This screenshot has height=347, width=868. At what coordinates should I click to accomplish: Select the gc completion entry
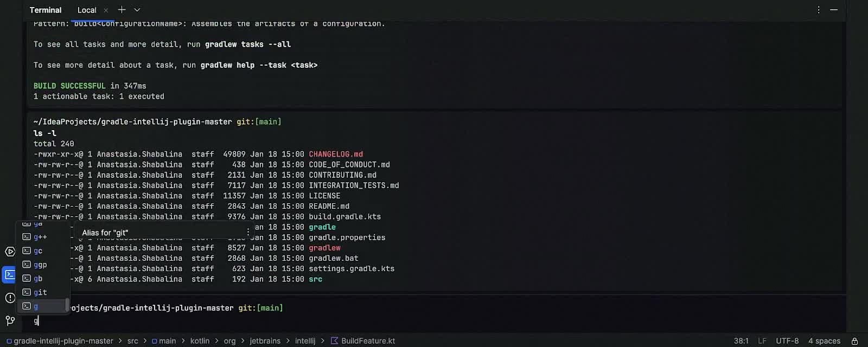[x=37, y=250]
